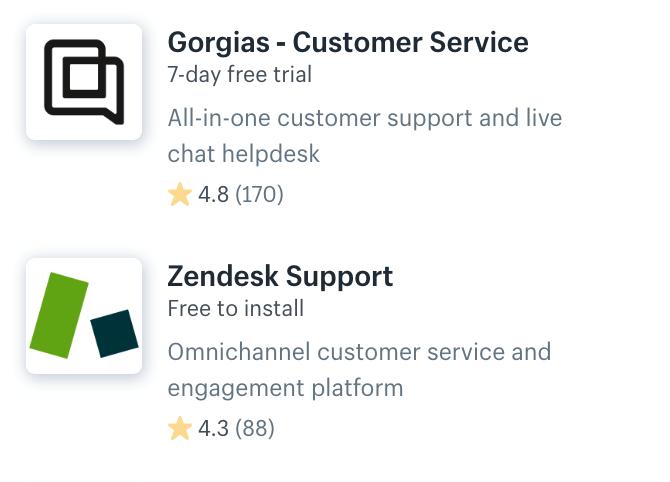Open the Zendesk green logo icon
Viewport: 670px width, 482px height.
click(x=84, y=316)
